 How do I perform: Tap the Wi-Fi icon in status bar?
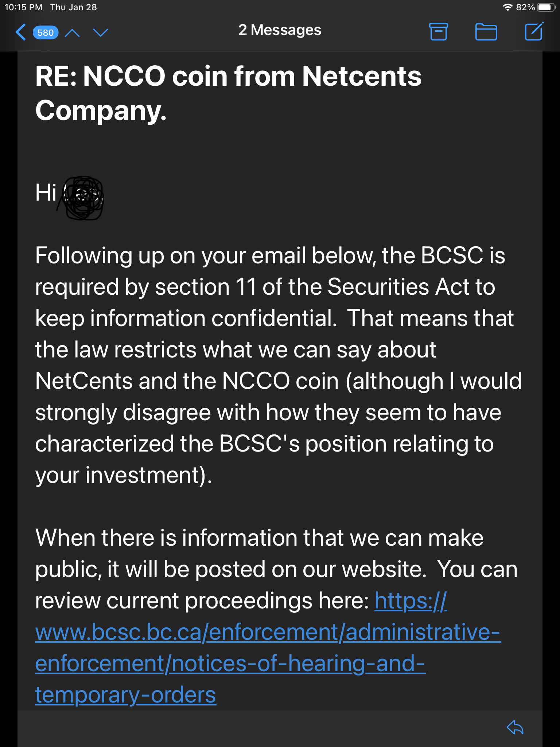pos(507,7)
